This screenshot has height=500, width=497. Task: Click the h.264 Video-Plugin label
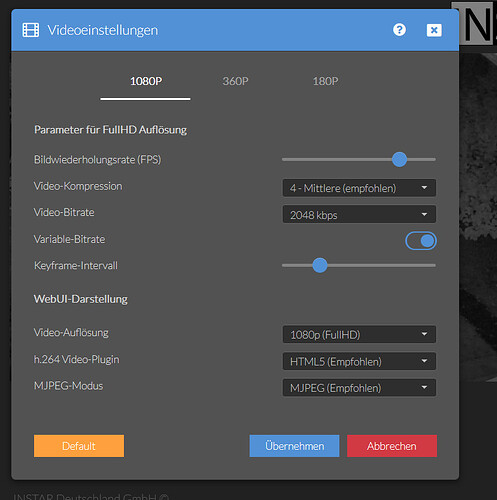(x=76, y=359)
